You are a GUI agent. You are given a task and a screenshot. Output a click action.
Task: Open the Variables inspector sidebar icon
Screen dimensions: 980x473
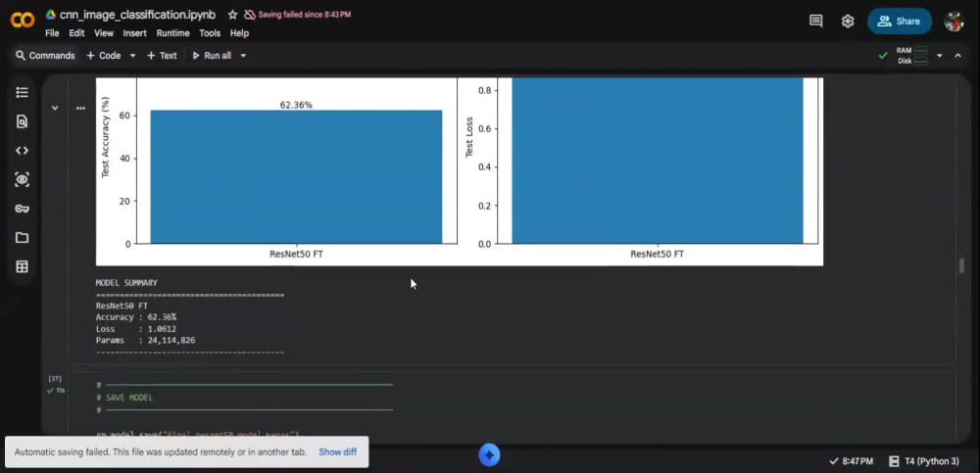click(x=22, y=180)
